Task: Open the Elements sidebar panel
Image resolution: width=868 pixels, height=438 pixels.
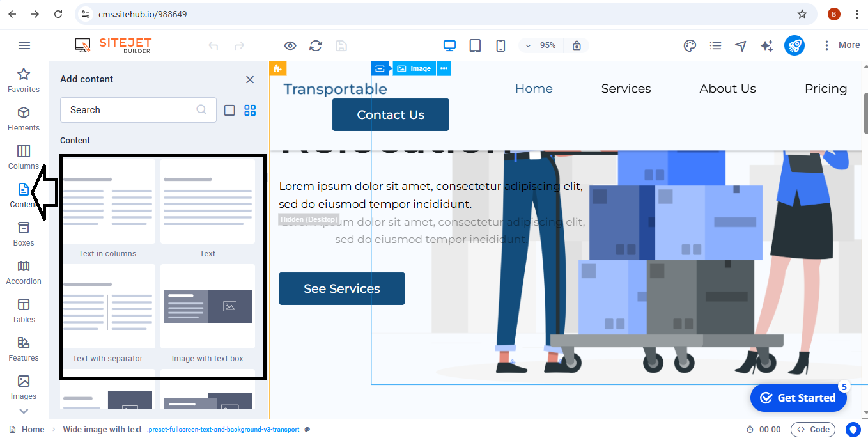Action: [x=24, y=119]
